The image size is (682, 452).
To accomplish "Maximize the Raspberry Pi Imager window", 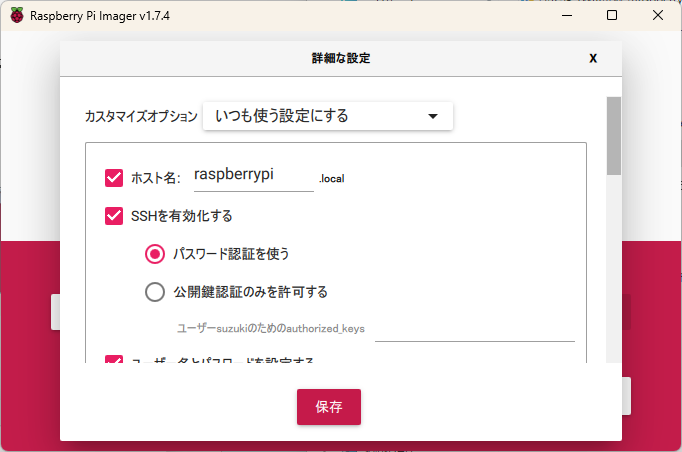I will (x=612, y=16).
